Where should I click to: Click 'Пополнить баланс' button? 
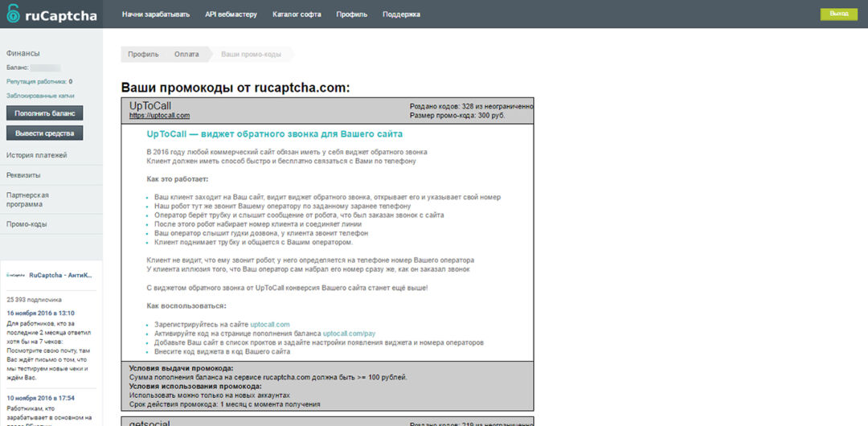click(45, 113)
